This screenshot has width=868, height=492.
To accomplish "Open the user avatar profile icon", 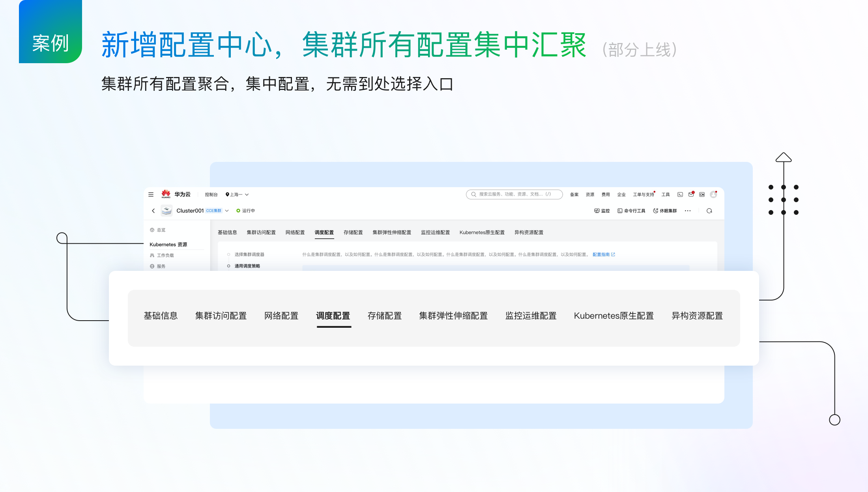I will coord(713,194).
